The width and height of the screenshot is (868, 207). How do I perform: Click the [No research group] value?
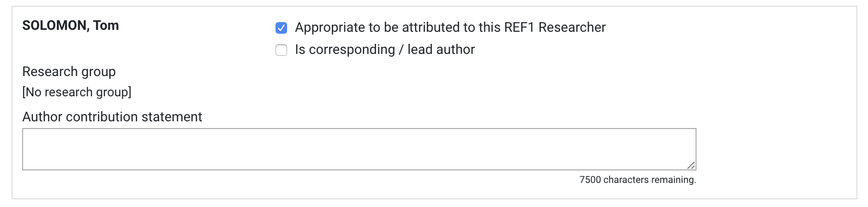pyautogui.click(x=77, y=92)
